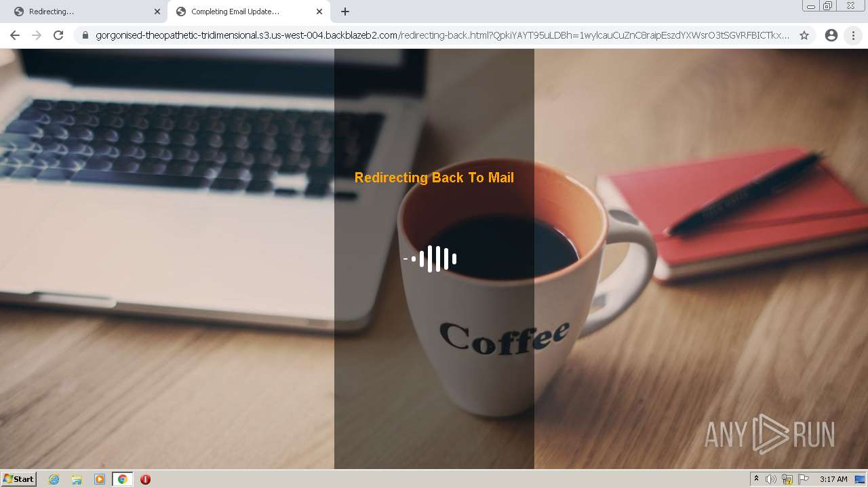Viewport: 868px width, 488px height.
Task: Click the forward navigation arrow
Action: pyautogui.click(x=37, y=35)
